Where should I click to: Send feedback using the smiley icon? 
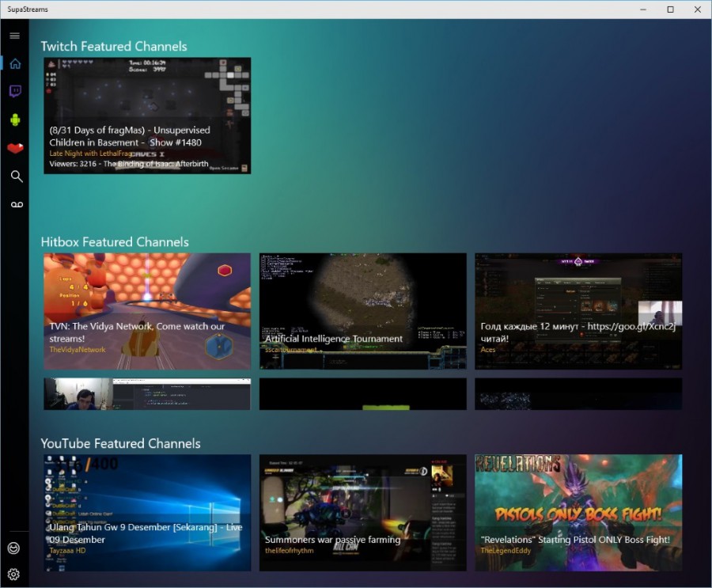tap(14, 548)
